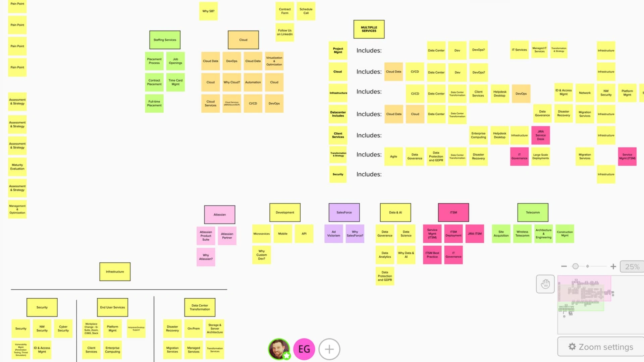Click the Multiple Services label card
Image resolution: width=644 pixels, height=362 pixels.
coord(369,29)
